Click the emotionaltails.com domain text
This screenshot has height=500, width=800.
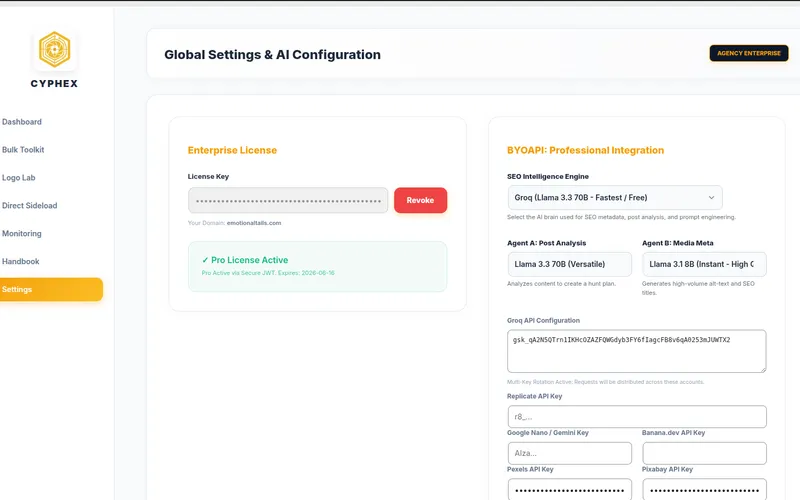point(254,223)
